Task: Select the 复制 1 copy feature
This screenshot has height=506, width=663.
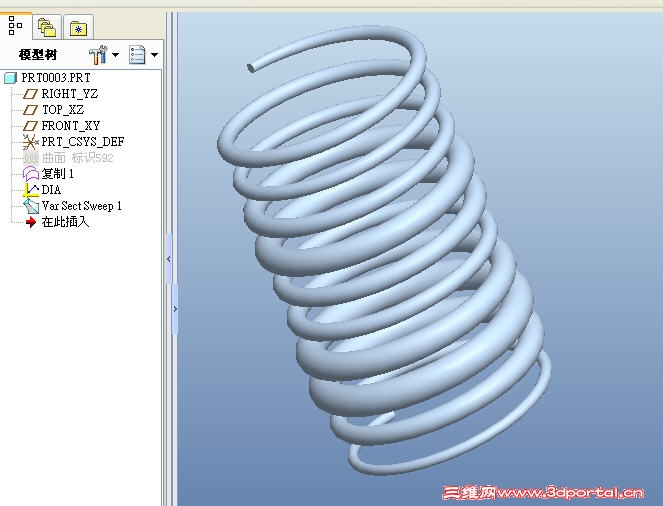Action: point(58,174)
